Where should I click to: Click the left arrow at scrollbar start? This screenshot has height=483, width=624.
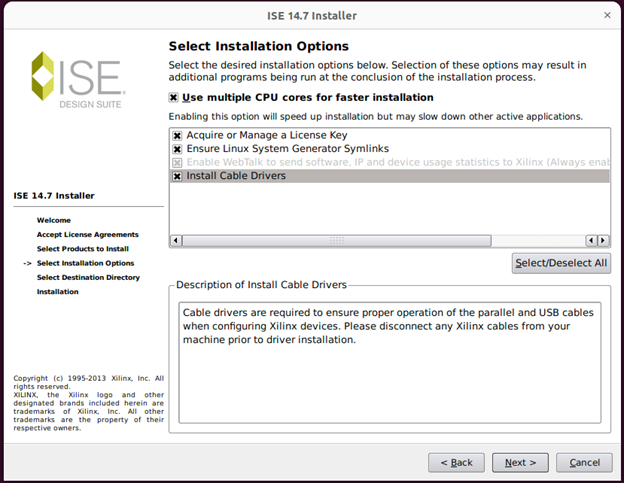pyautogui.click(x=176, y=241)
